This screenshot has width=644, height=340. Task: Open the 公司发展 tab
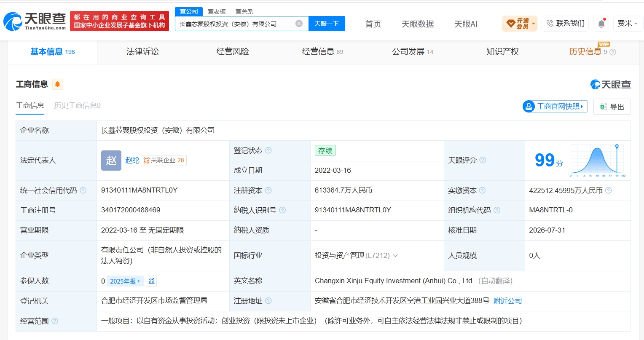click(413, 52)
